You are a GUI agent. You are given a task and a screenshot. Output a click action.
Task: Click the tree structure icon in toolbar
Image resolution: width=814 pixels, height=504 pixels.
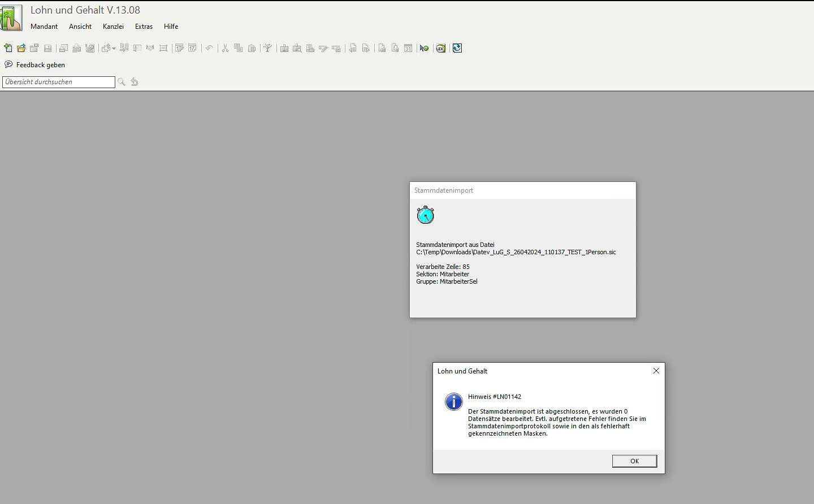[x=268, y=48]
